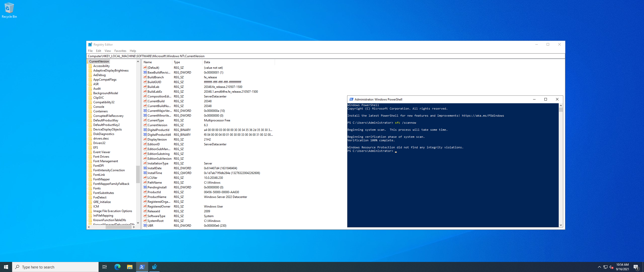Click the Registry Editor title bar icon

(x=90, y=45)
